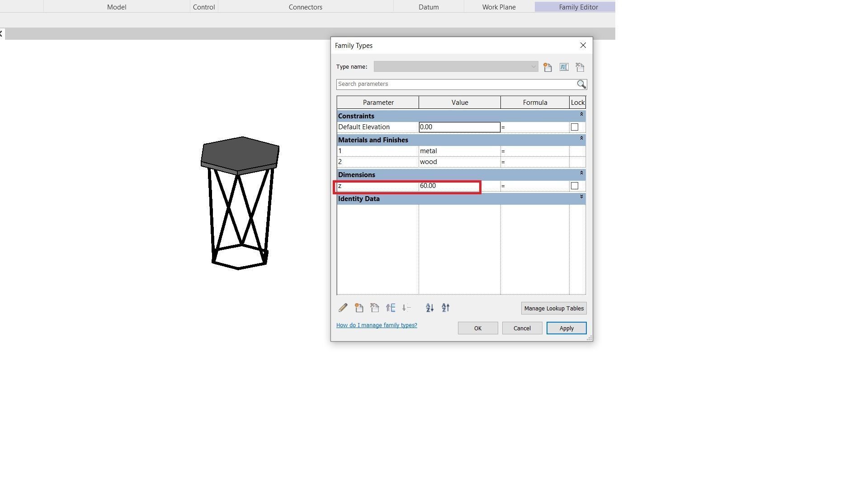Click the New Type icon beside Type name
This screenshot has width=868, height=488.
click(x=547, y=67)
